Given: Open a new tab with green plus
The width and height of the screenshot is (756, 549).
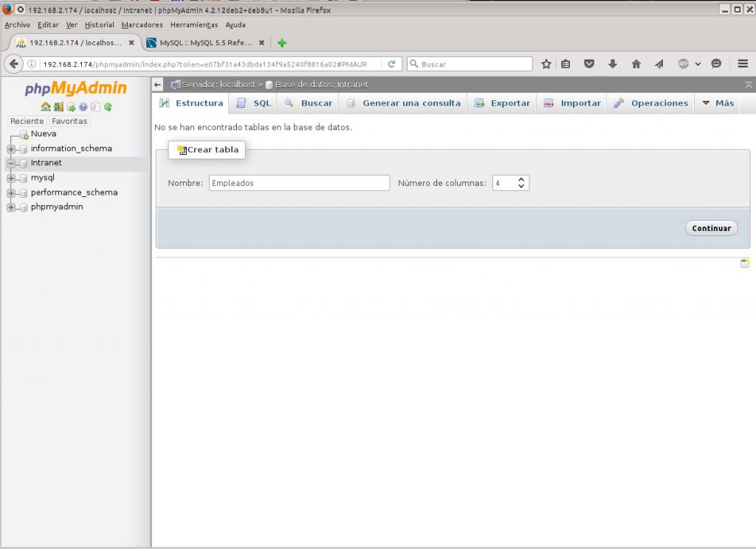Looking at the screenshot, I should (x=282, y=43).
